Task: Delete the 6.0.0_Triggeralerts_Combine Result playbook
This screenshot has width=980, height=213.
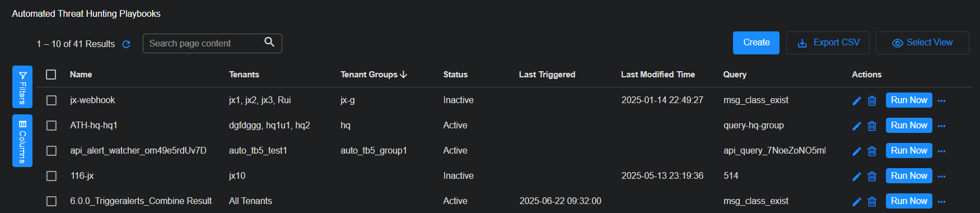Action: pyautogui.click(x=872, y=202)
